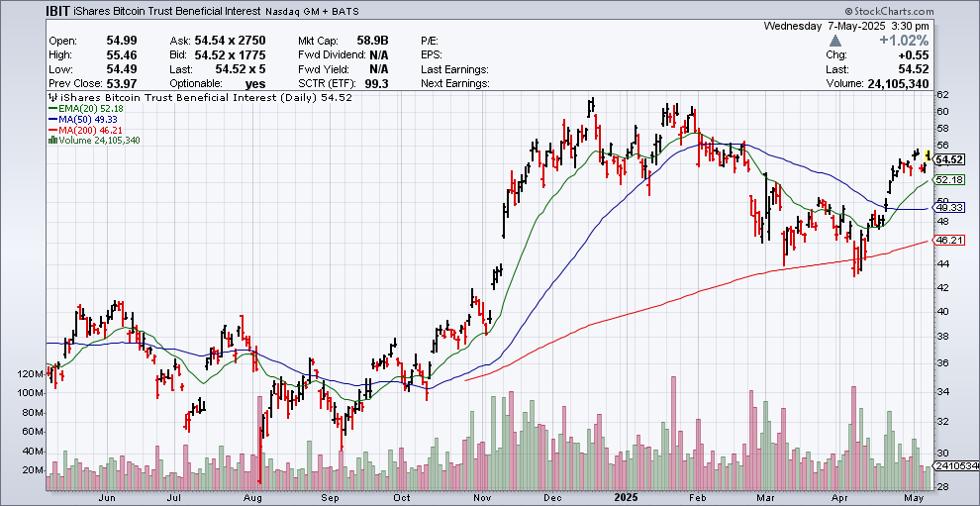Click the yellow-highlighted latest price bar

[928, 154]
